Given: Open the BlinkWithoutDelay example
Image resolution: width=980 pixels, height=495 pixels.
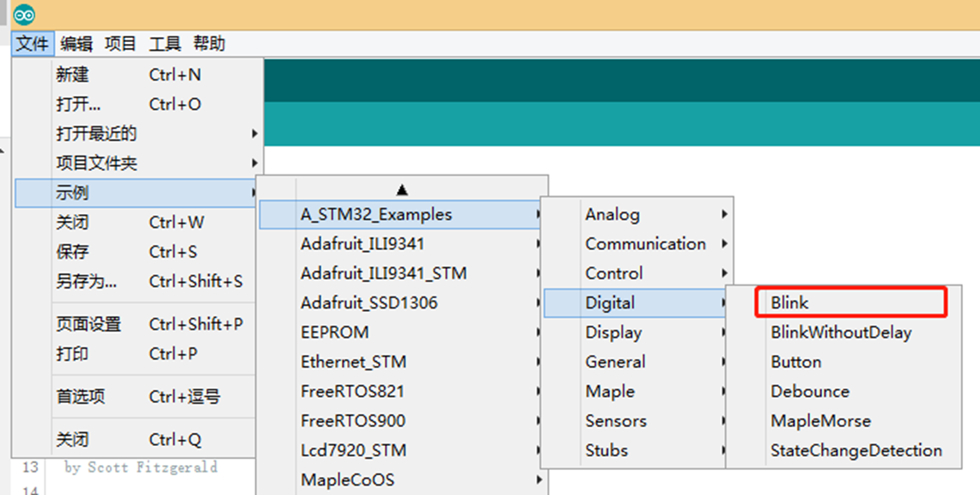Looking at the screenshot, I should pos(843,333).
